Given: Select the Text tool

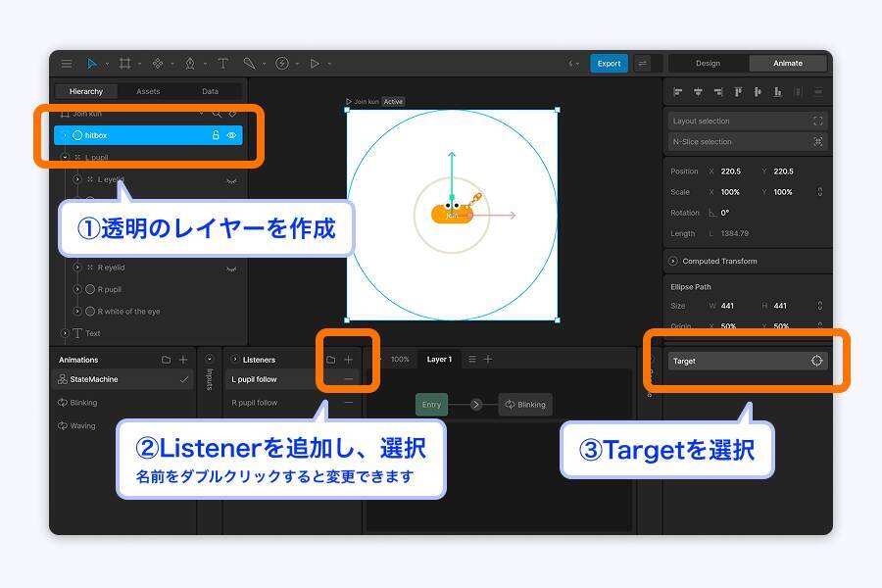Looking at the screenshot, I should 222,63.
